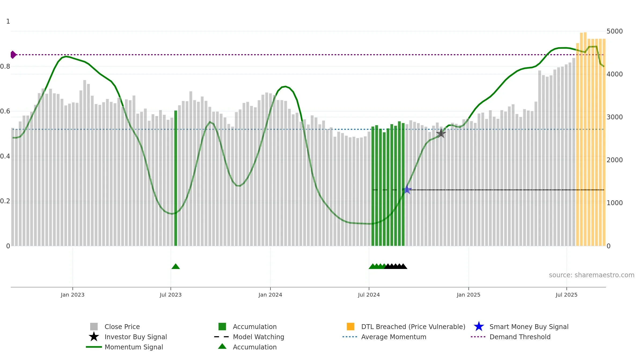Click the blue Smart Money Buy Signal star on chart

tap(407, 190)
